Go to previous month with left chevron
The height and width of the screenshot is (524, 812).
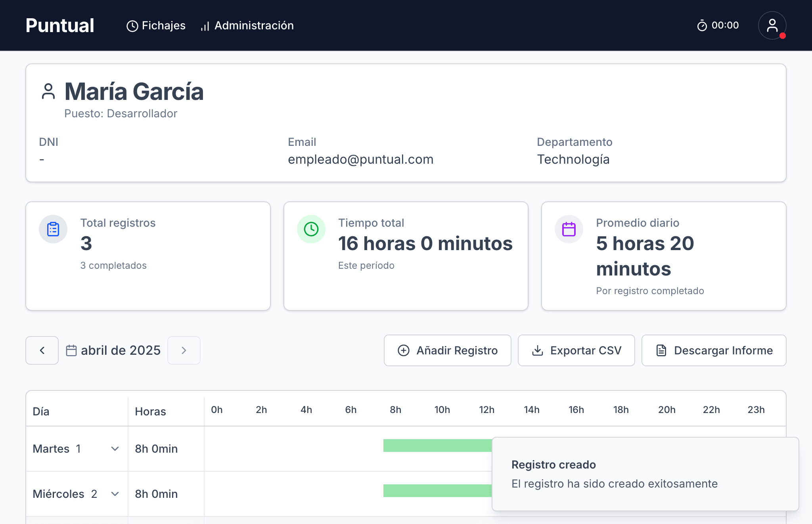tap(42, 350)
